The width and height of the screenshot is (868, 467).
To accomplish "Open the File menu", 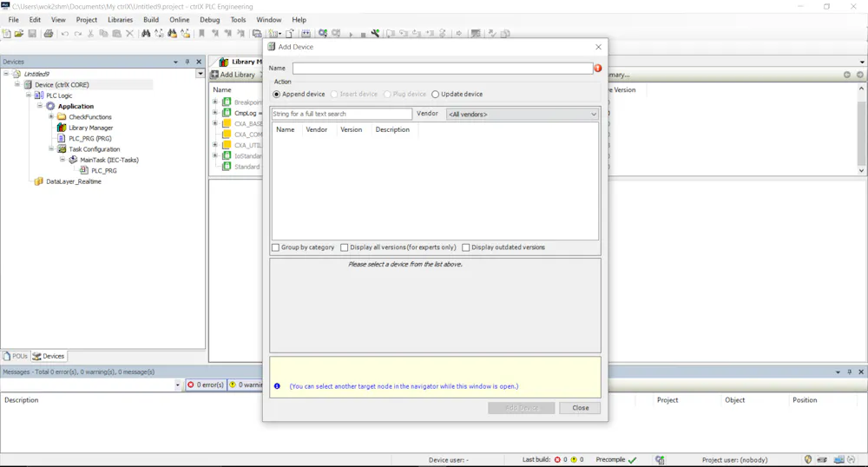I will [x=13, y=19].
